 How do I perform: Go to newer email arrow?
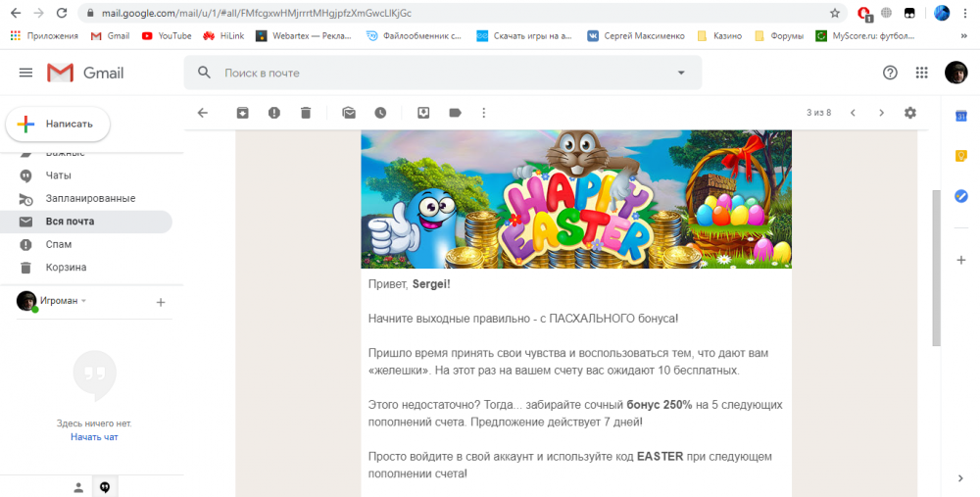click(x=853, y=113)
